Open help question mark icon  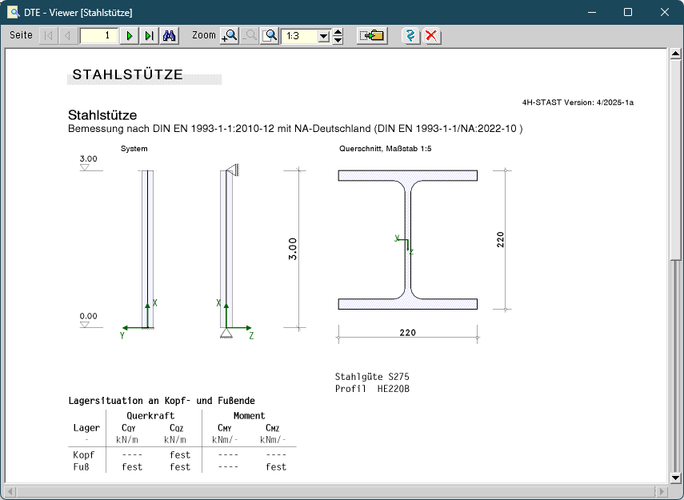coord(410,35)
